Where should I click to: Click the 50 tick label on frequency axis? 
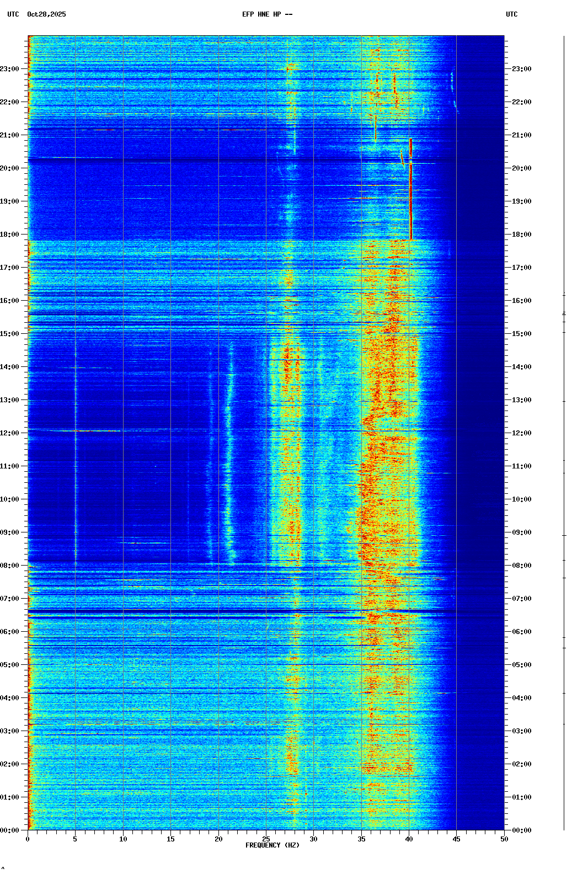[x=504, y=839]
